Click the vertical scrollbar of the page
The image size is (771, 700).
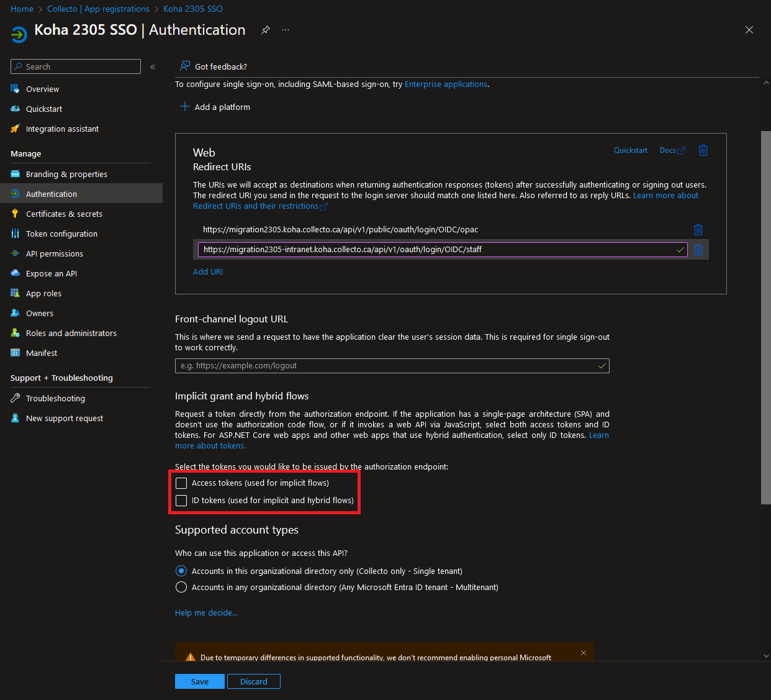[x=766, y=317]
